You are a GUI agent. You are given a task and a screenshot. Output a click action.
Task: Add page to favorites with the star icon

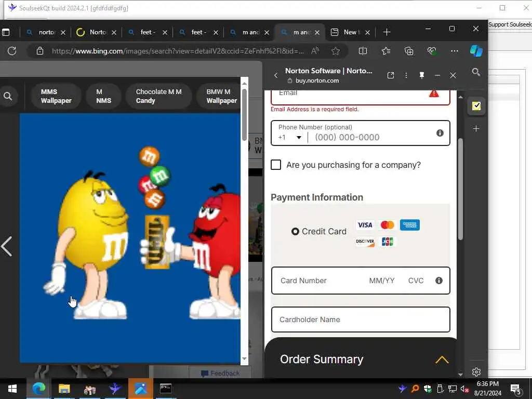(336, 51)
